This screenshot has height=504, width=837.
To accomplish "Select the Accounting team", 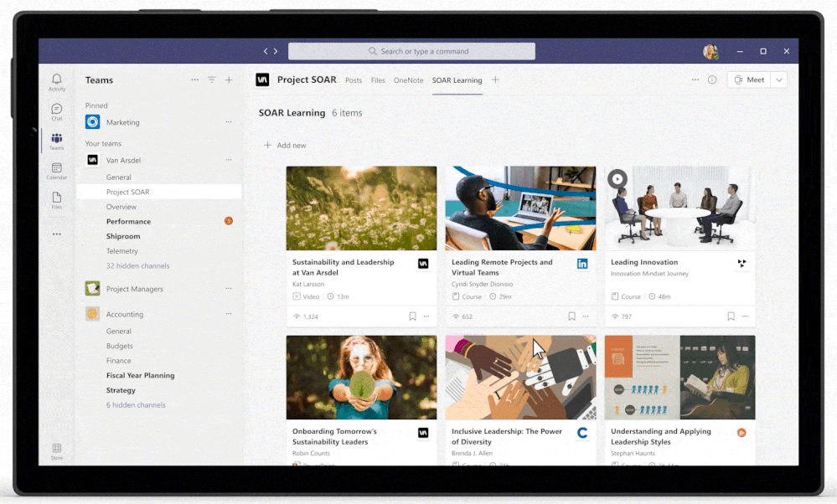I will point(159,314).
